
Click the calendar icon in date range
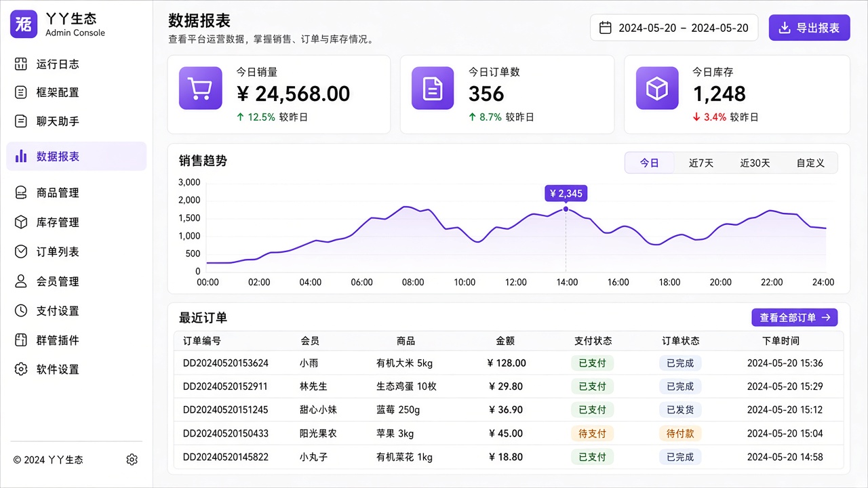coord(606,28)
